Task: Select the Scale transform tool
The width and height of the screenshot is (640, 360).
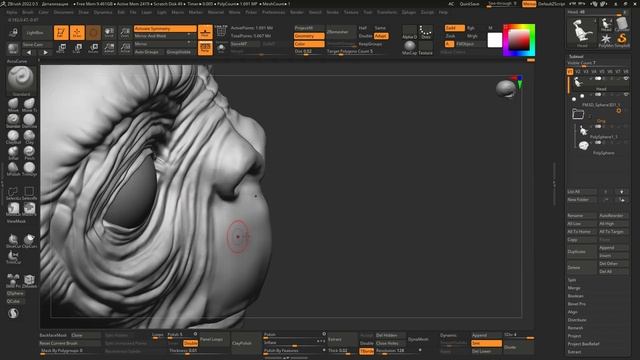Action: click(77, 48)
